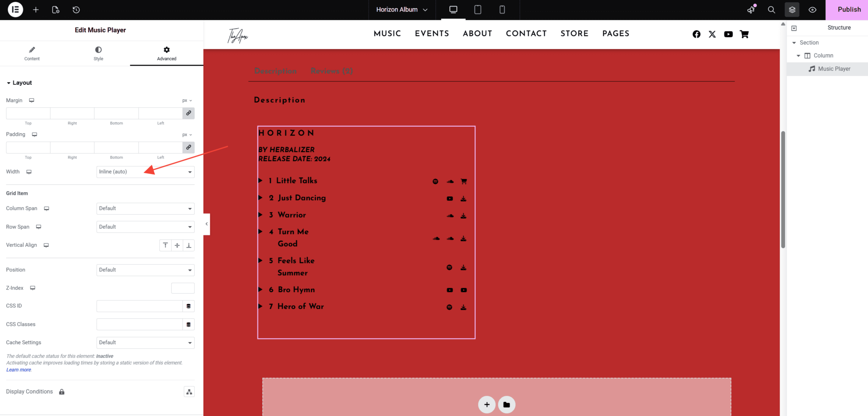Collapse the Section item in Structure

(794, 43)
